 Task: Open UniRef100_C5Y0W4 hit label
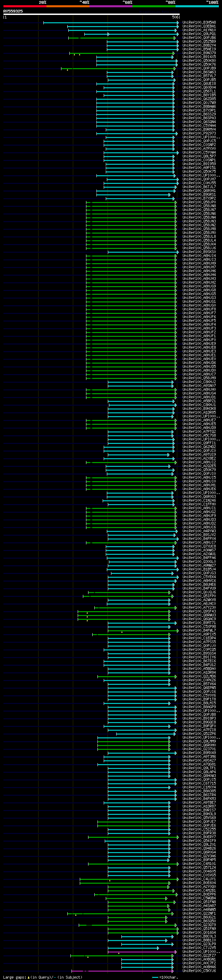[199, 153]
